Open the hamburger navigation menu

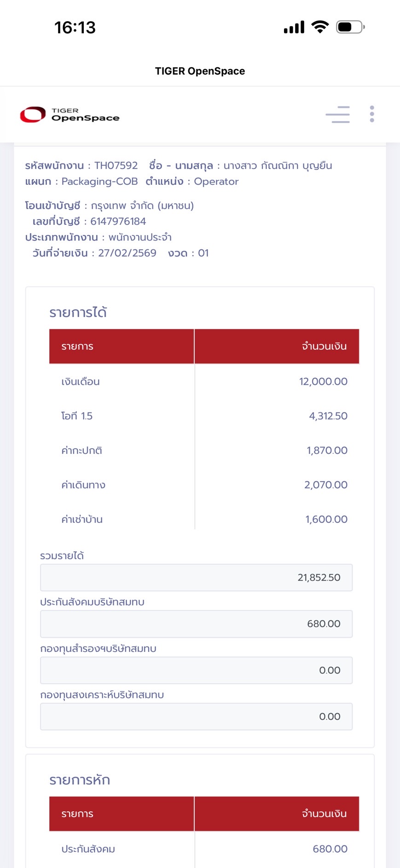[x=337, y=114]
